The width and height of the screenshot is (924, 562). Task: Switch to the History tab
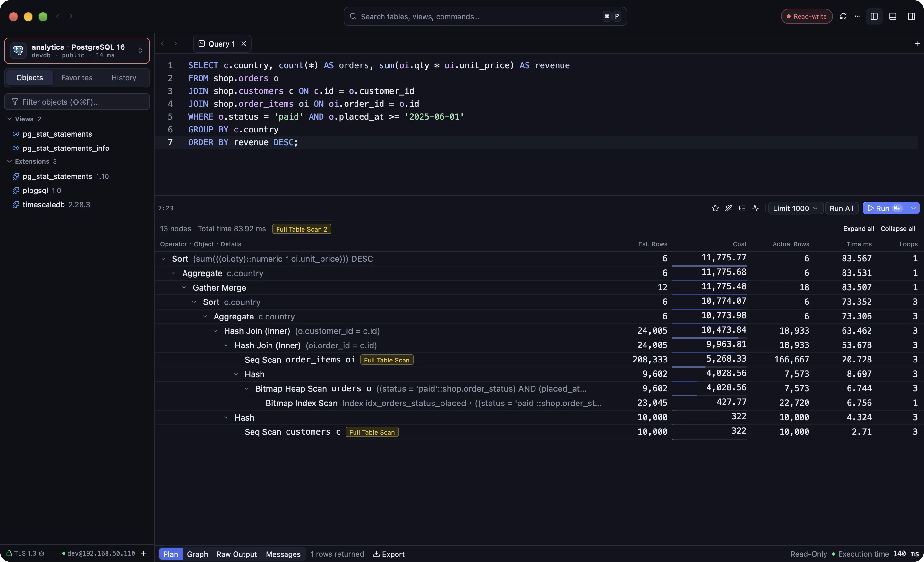tap(124, 78)
